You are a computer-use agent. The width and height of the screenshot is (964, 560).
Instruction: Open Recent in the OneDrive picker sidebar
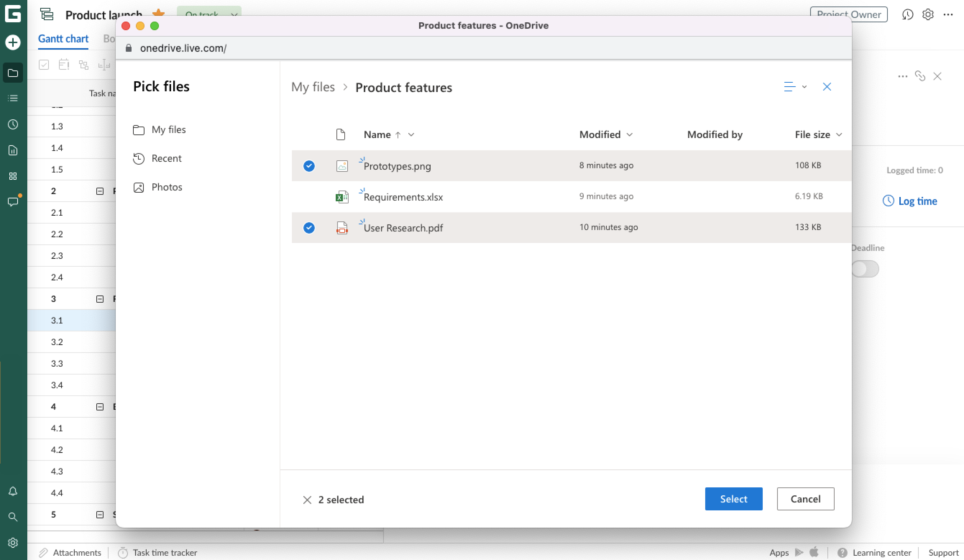tap(166, 159)
